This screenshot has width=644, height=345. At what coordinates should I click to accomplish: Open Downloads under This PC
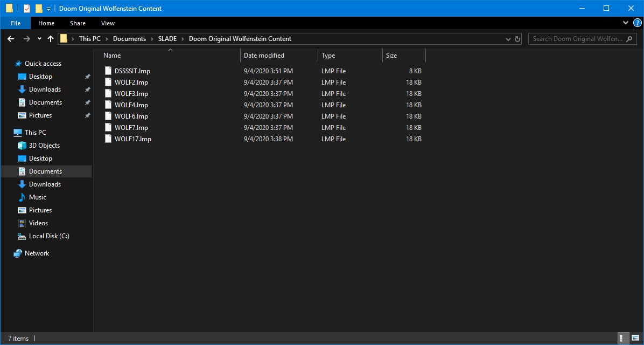click(45, 184)
